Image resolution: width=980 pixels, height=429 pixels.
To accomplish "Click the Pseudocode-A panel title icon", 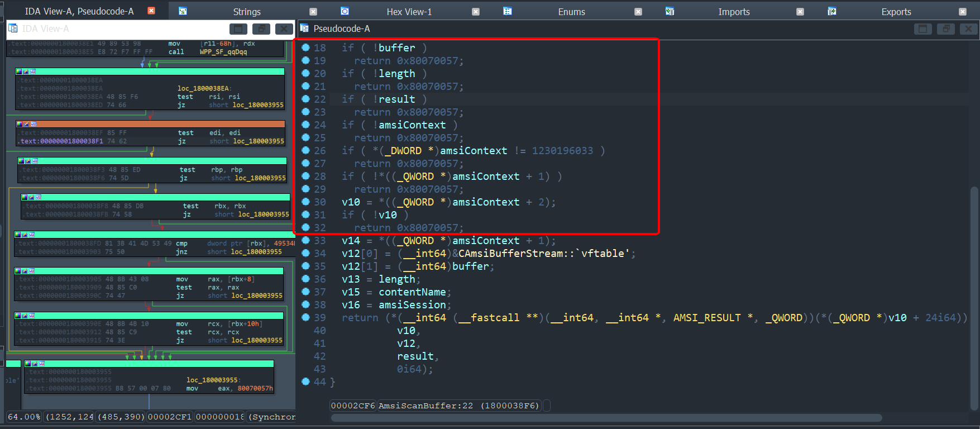I will coord(304,28).
